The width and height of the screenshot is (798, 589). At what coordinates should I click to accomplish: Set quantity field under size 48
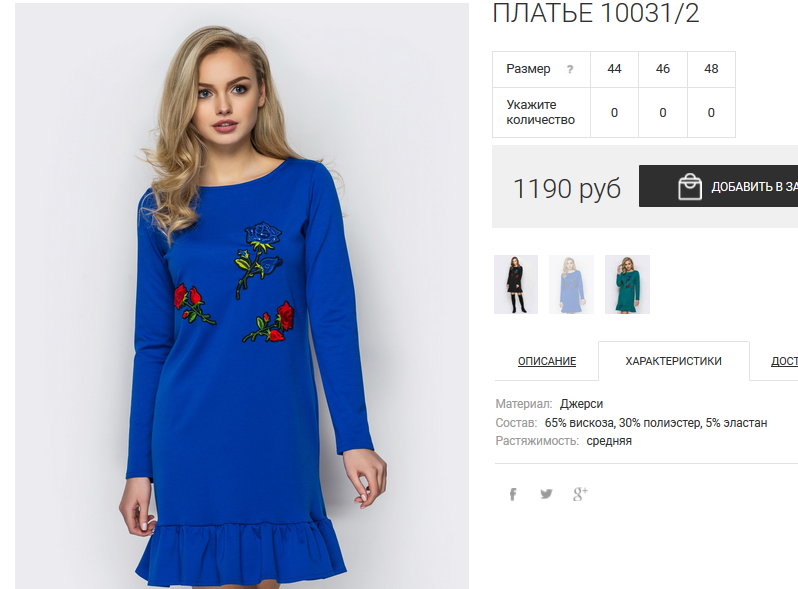(711, 113)
